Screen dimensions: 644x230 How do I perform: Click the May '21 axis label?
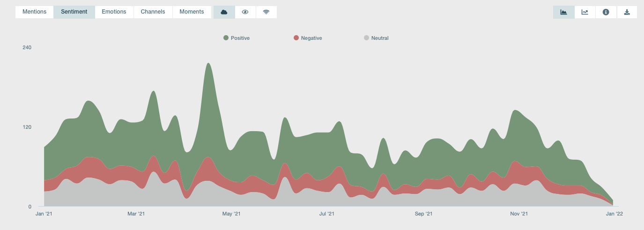pyautogui.click(x=231, y=214)
